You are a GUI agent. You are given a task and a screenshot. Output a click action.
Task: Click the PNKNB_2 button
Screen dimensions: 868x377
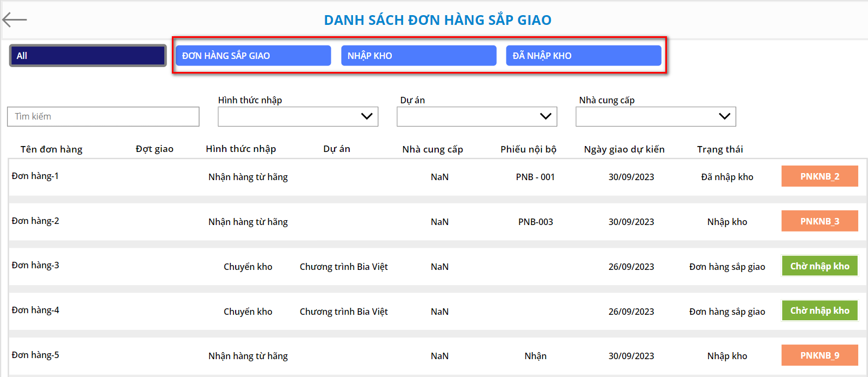(x=819, y=176)
